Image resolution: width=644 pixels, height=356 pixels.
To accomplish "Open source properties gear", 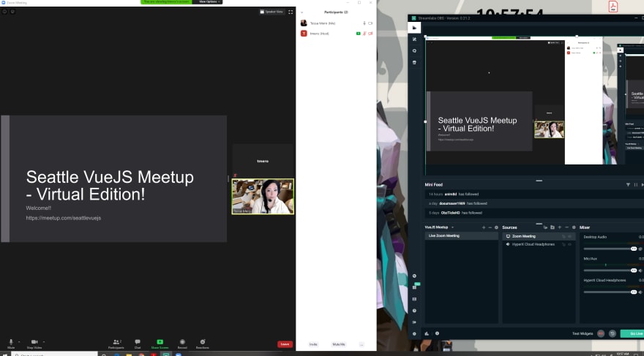I will coord(574,227).
